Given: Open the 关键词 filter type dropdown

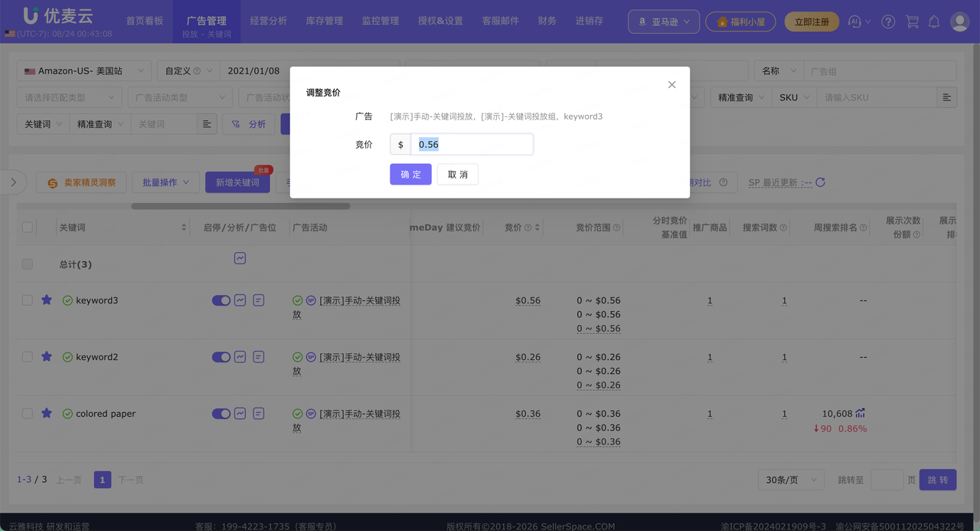Looking at the screenshot, I should 43,124.
